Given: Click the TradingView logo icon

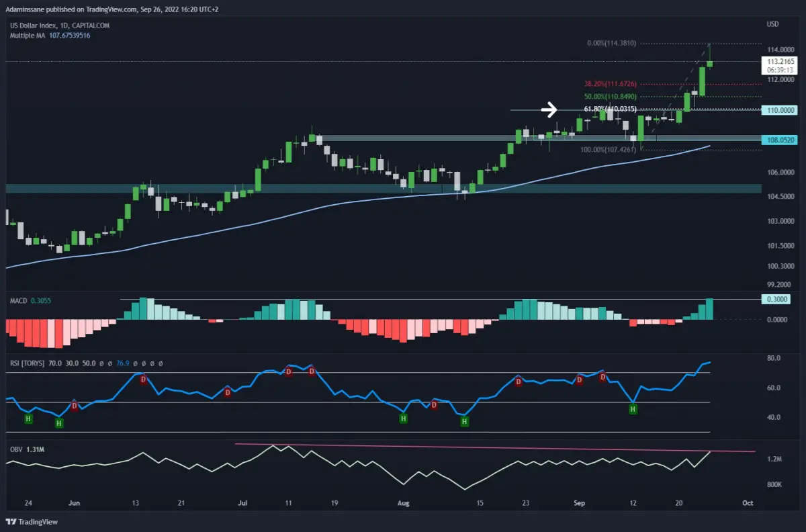Looking at the screenshot, I should 11,522.
